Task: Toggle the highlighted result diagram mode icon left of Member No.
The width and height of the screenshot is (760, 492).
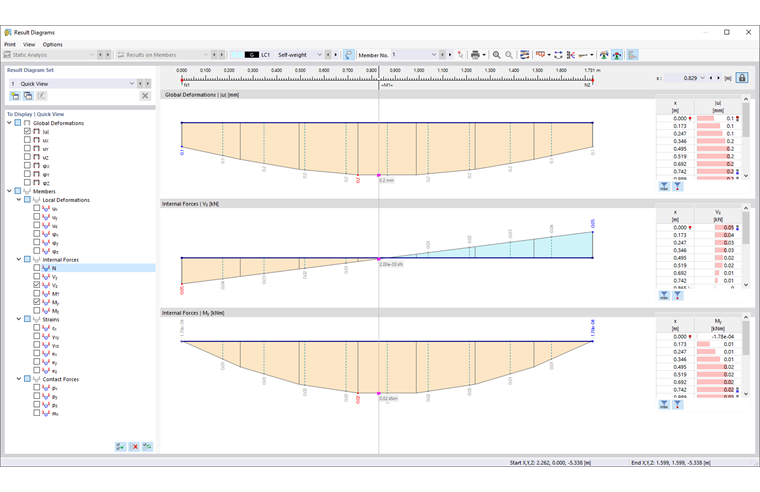Action: pos(348,55)
